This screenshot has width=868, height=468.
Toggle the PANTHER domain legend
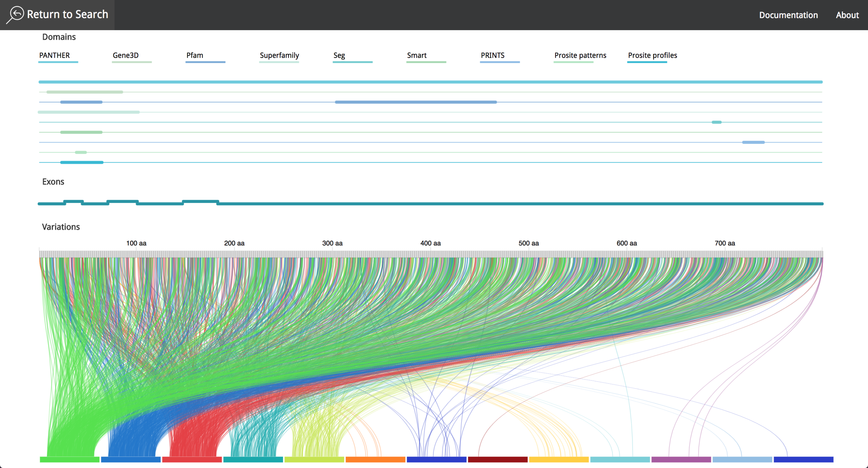coord(58,57)
